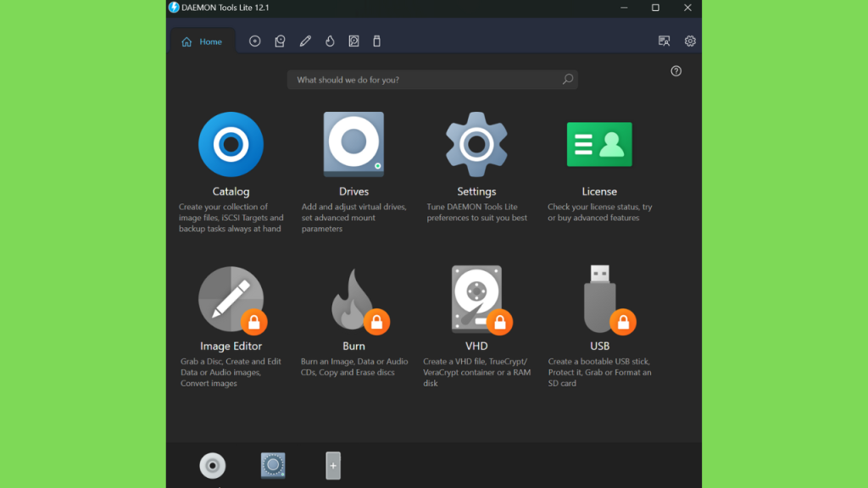The width and height of the screenshot is (868, 488).
Task: Open the Drives tab icon in toolbar
Action: coord(280,42)
